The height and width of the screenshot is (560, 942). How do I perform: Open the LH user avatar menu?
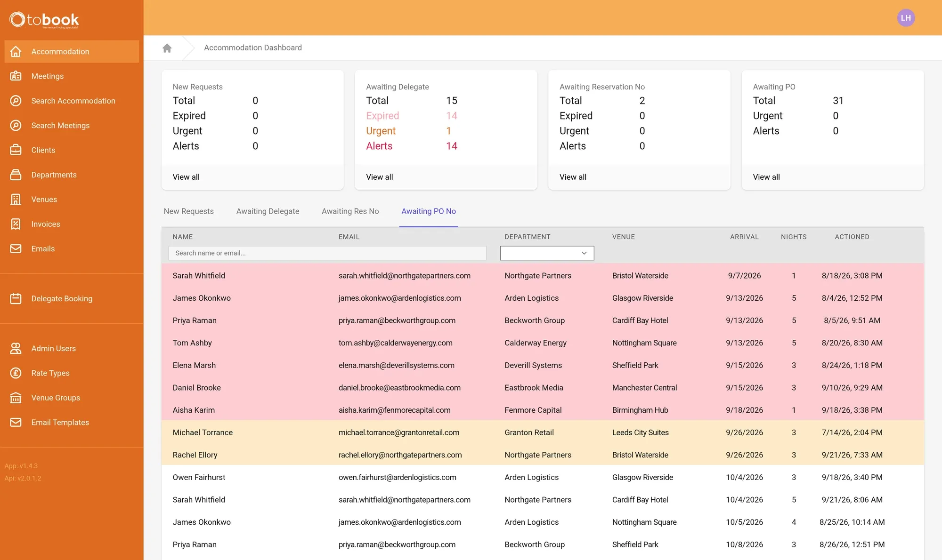click(906, 18)
